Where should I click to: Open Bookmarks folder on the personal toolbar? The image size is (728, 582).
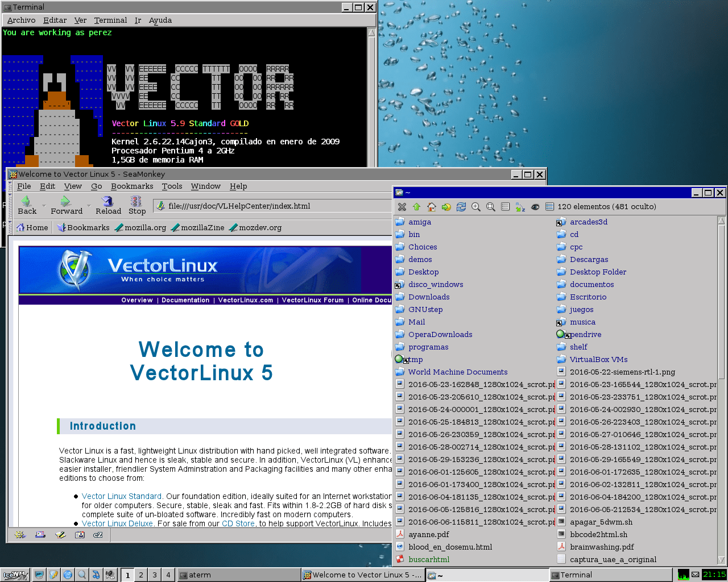coord(83,227)
